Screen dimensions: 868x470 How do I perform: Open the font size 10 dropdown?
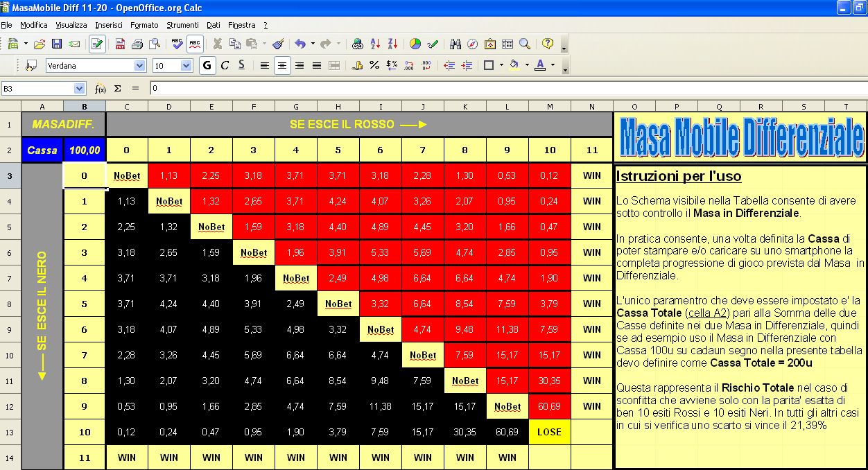(186, 65)
